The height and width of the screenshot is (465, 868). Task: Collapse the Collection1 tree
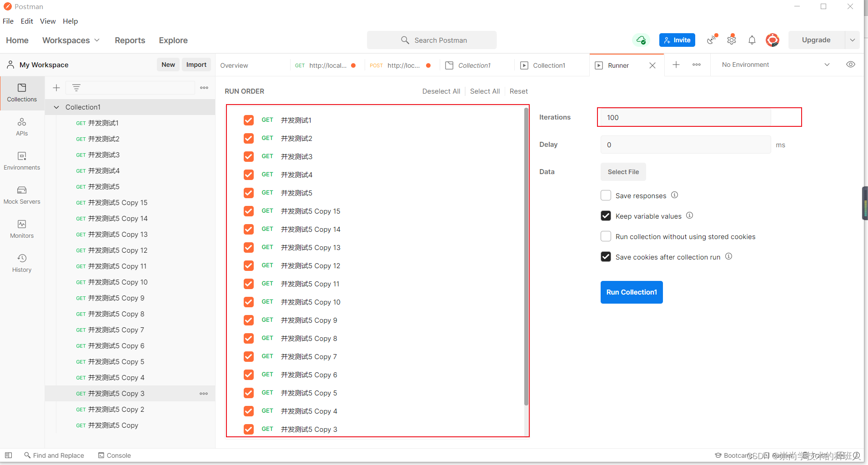pyautogui.click(x=56, y=107)
